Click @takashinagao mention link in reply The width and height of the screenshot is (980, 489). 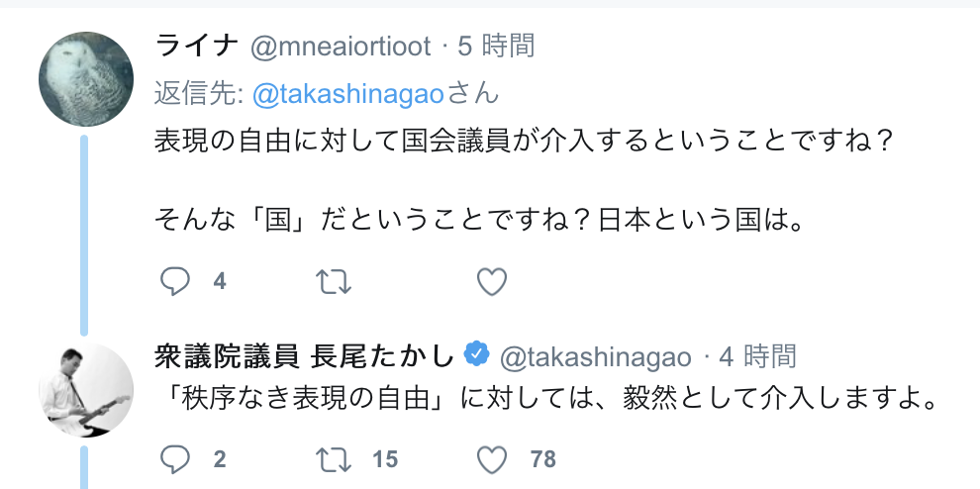pyautogui.click(x=347, y=94)
